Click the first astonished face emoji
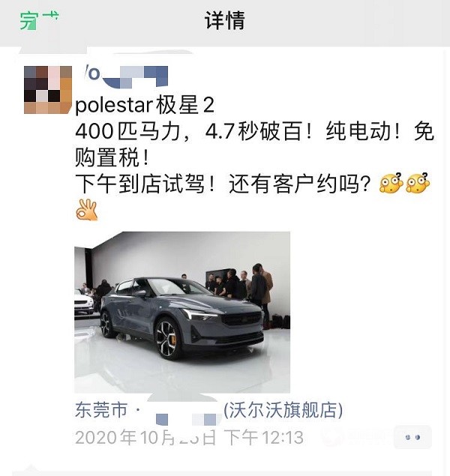This screenshot has width=450, height=476. pyautogui.click(x=391, y=183)
